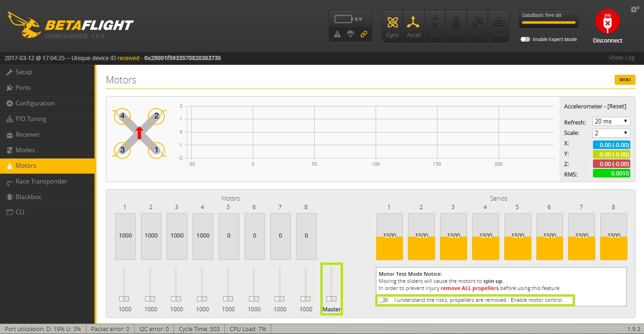The width and height of the screenshot is (644, 334).
Task: Click the Z axis value readout
Action: tap(611, 164)
